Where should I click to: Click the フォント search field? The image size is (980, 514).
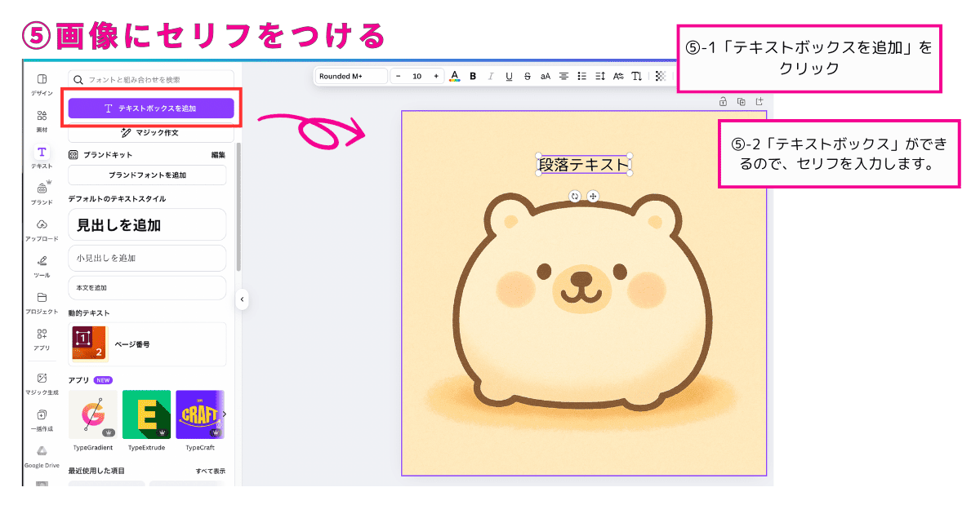[151, 79]
